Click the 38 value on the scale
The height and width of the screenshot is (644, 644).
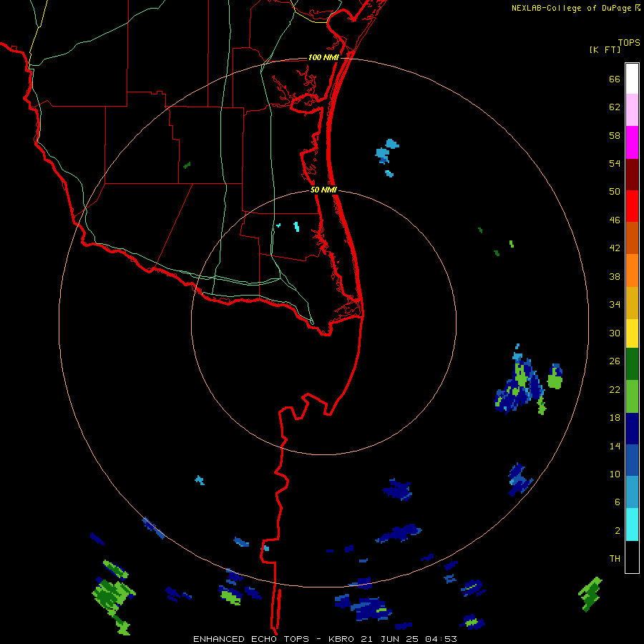pyautogui.click(x=615, y=276)
